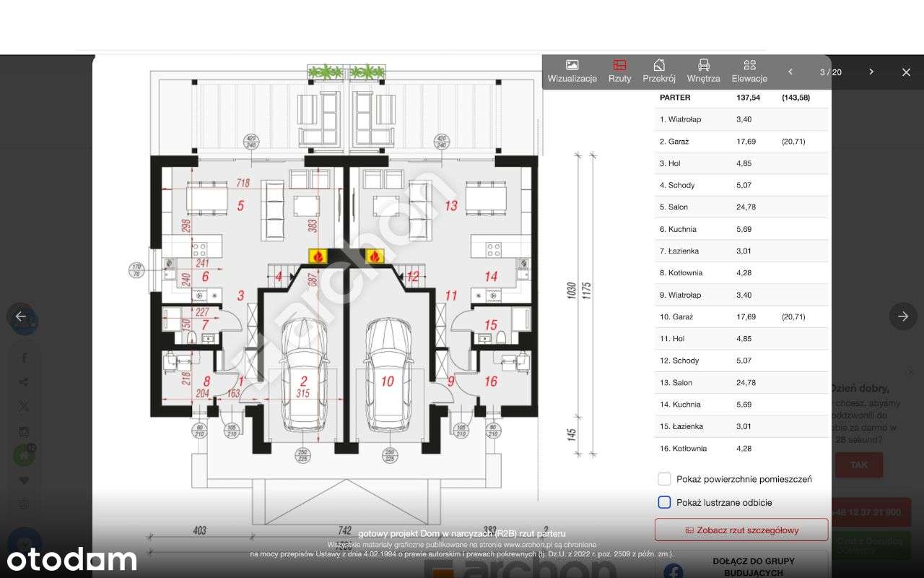This screenshot has height=578, width=924.
Task: Click the '16. Kotłownia' row text
Action: (683, 448)
